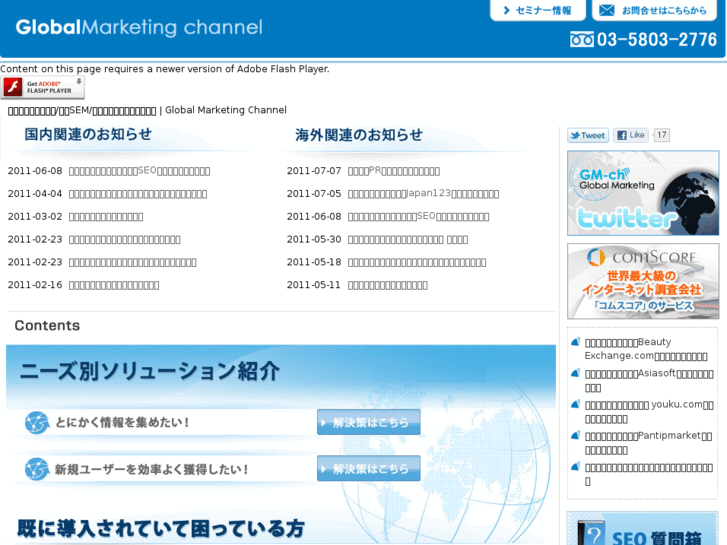
Task: Click the GlobalMarketing channel logo
Action: (x=139, y=27)
